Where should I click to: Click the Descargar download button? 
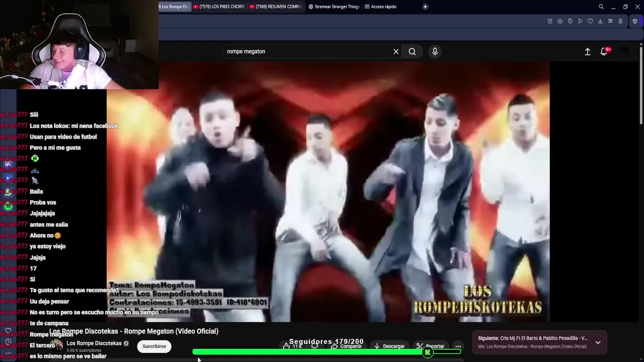coord(389,346)
